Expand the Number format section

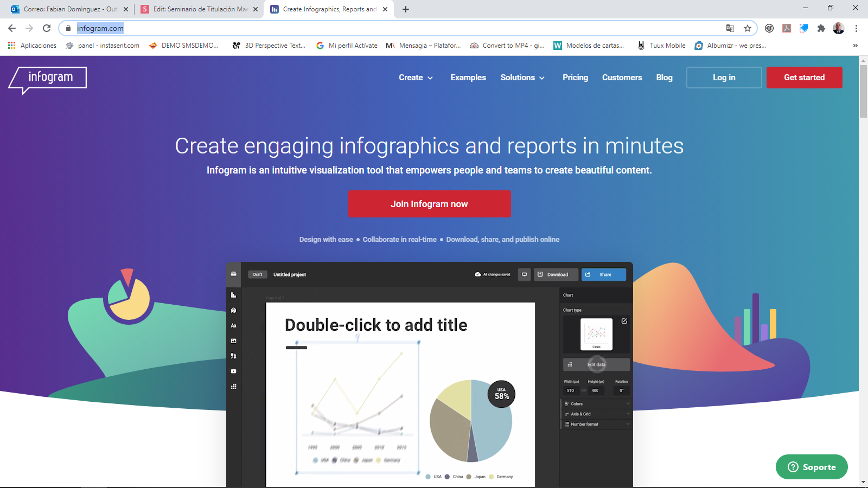pyautogui.click(x=596, y=424)
